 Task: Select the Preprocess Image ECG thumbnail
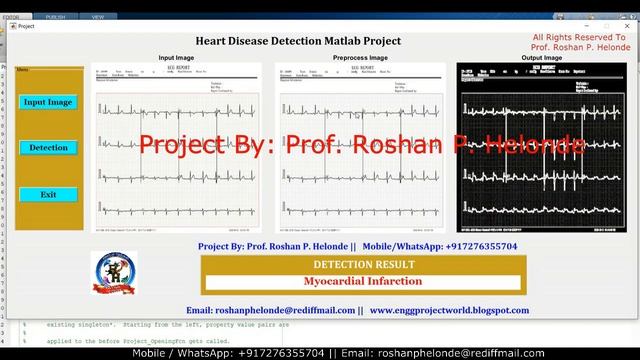pos(360,147)
